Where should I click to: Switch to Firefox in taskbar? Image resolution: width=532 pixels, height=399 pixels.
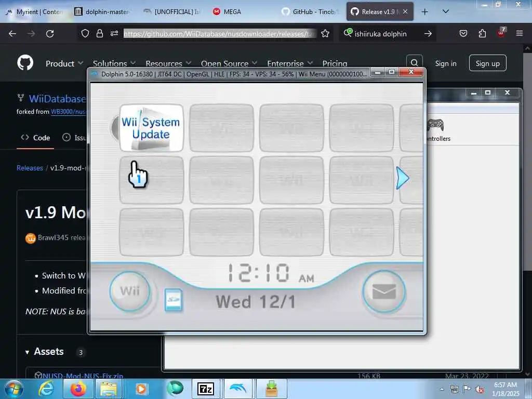[78, 389]
